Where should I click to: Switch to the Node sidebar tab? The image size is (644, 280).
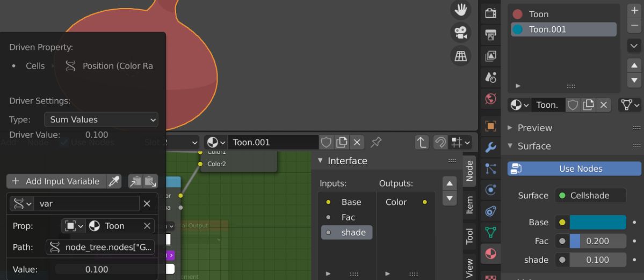pos(469,171)
